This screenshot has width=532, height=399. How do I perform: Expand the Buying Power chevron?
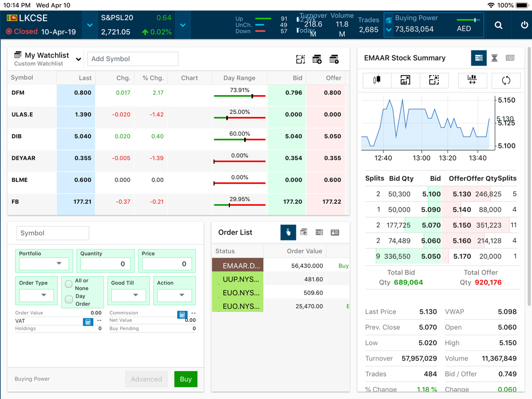(x=389, y=29)
